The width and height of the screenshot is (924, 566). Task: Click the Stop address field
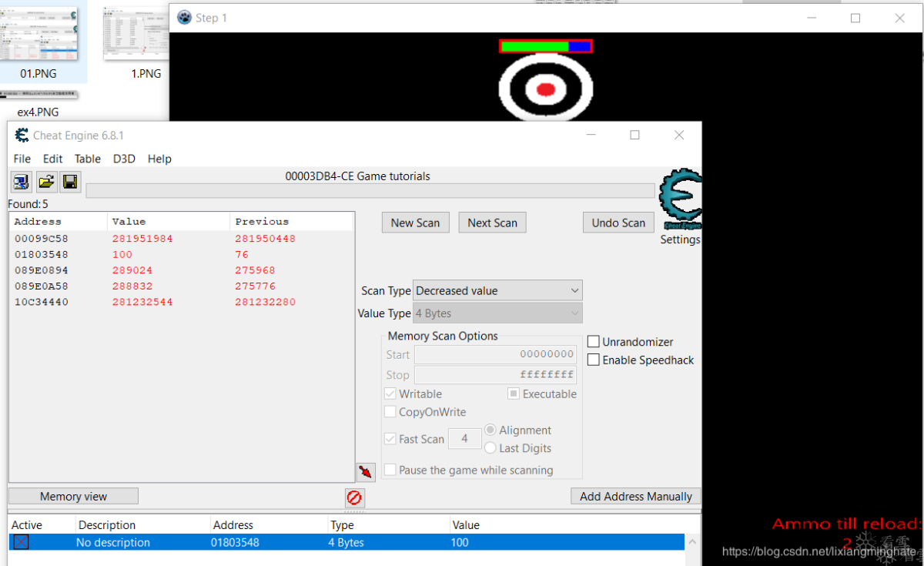[x=495, y=375]
